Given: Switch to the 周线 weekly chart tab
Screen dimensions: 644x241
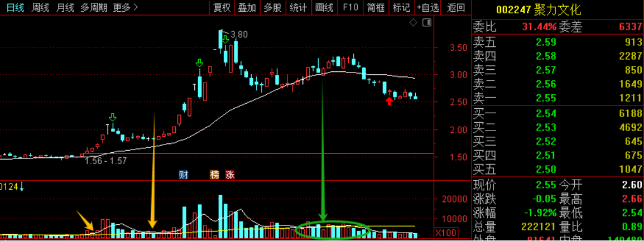Looking at the screenshot, I should coord(40,7).
